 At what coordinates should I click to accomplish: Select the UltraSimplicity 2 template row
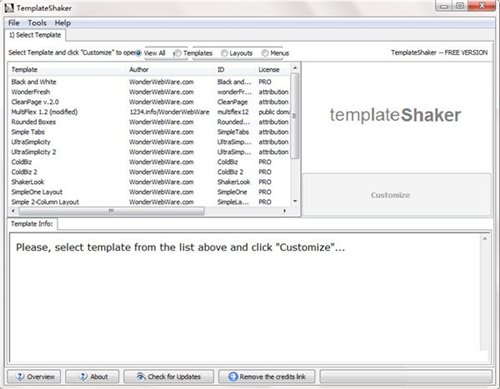(149, 152)
